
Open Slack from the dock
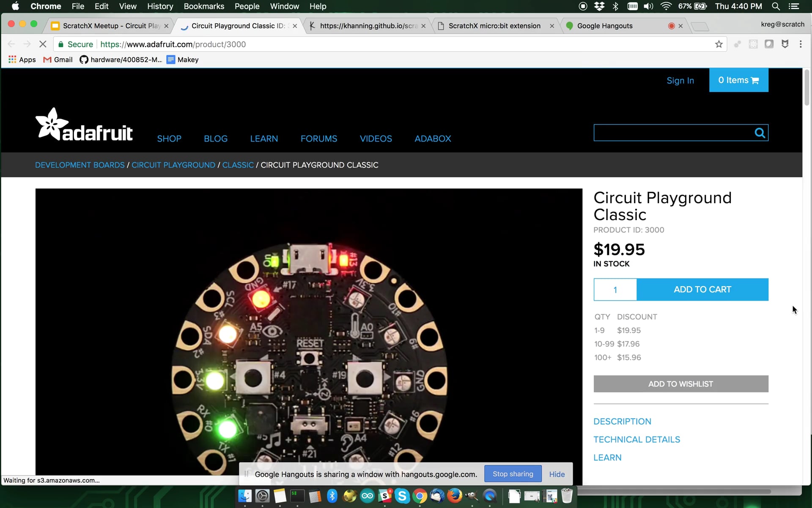coord(385,496)
